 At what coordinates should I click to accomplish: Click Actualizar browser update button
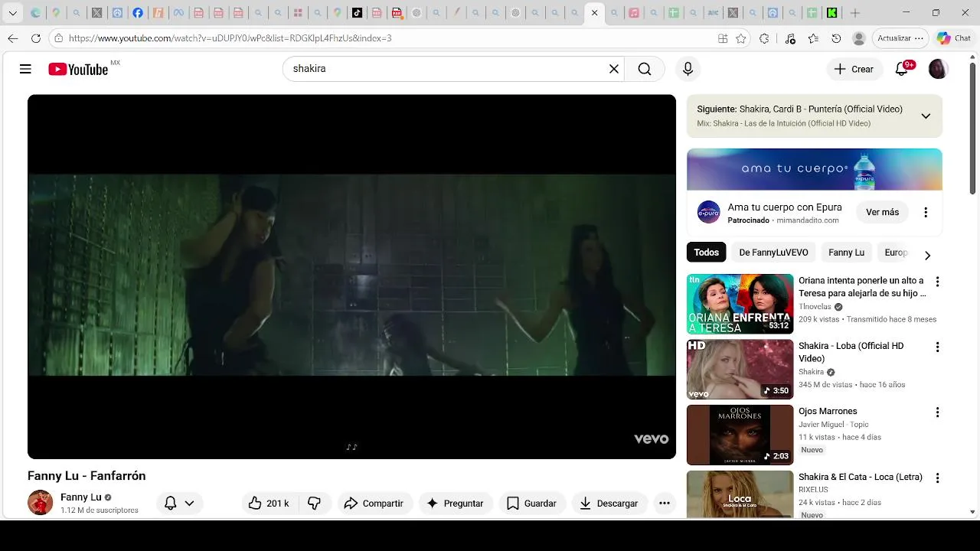click(901, 38)
